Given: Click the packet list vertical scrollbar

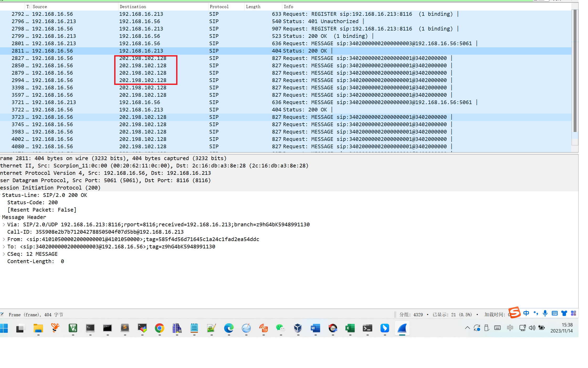Looking at the screenshot, I should [x=575, y=71].
